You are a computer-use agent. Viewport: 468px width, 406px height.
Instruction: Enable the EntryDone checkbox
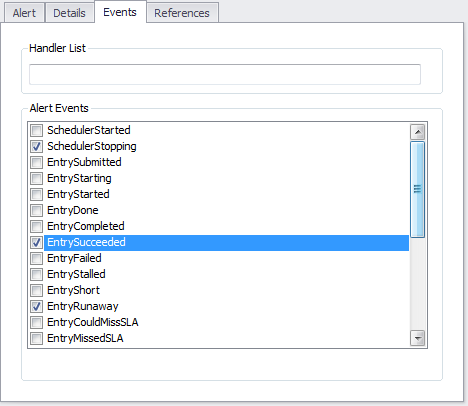(37, 210)
